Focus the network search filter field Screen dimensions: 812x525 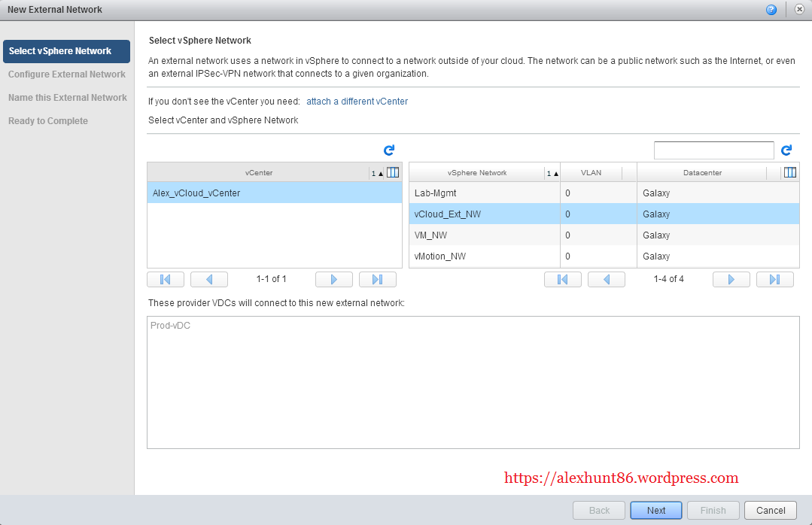(713, 150)
